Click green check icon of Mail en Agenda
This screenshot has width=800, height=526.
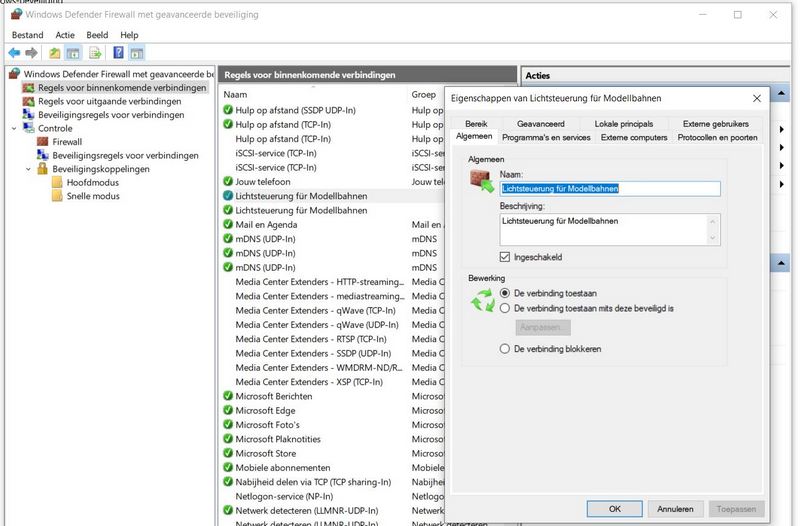click(x=228, y=224)
